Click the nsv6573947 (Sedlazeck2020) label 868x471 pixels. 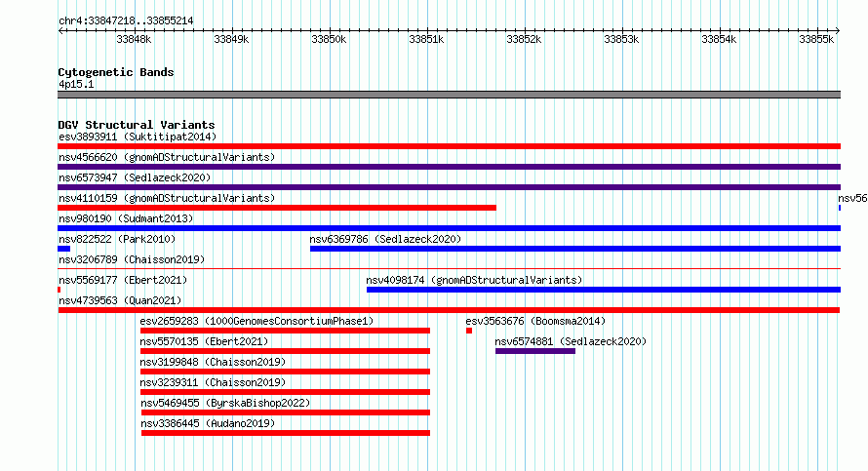coord(135,177)
